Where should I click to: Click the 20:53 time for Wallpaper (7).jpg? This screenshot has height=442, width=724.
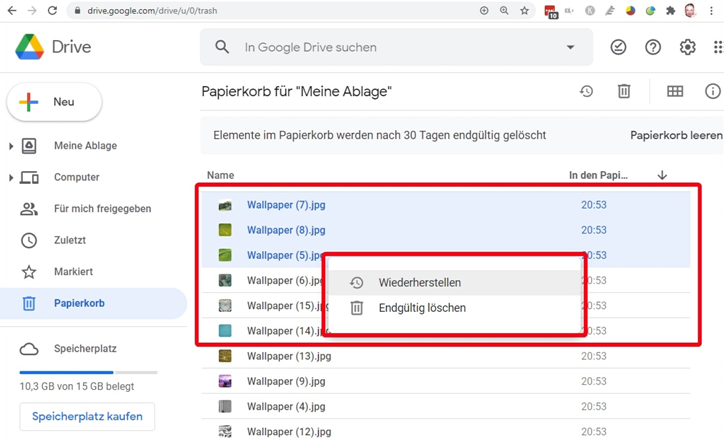594,205
